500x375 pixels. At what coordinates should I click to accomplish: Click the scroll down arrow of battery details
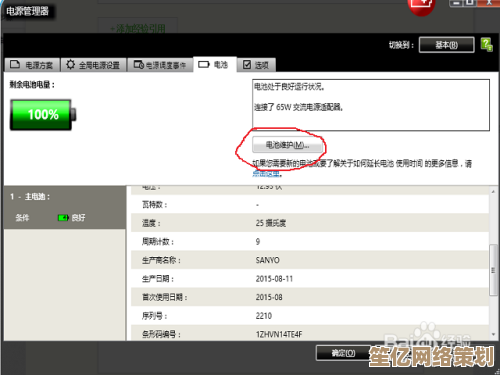[x=493, y=334]
